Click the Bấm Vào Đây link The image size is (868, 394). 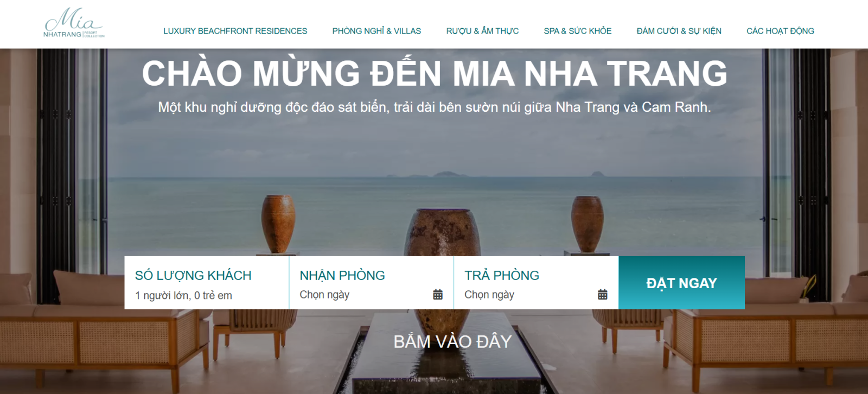452,341
